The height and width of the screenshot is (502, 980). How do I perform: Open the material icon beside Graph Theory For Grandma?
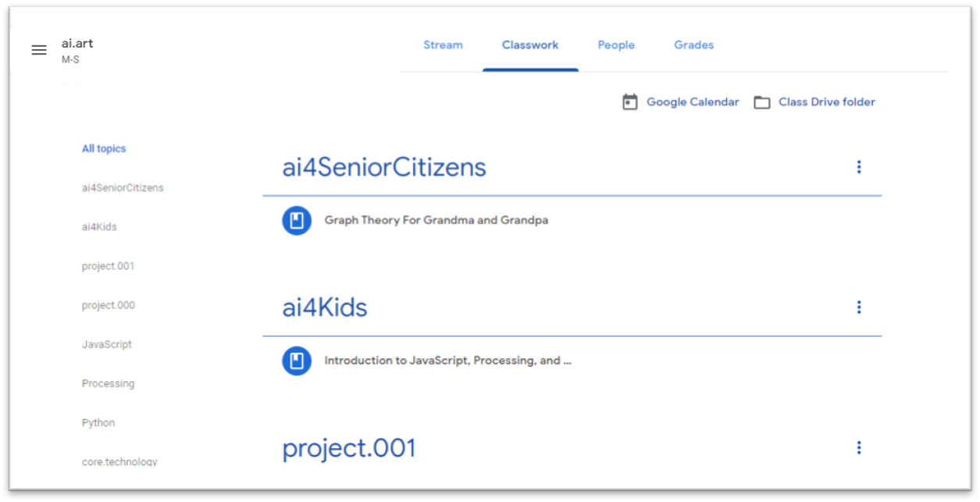click(x=296, y=220)
